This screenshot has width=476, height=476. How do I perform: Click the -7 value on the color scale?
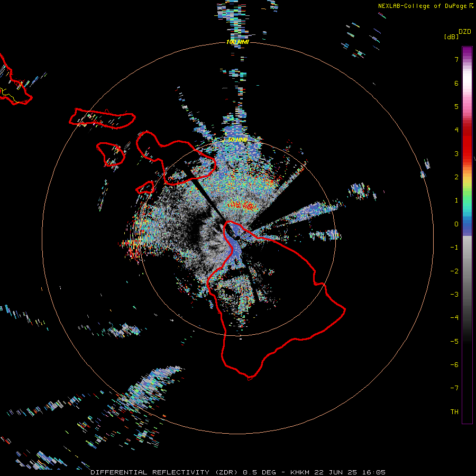(x=454, y=388)
